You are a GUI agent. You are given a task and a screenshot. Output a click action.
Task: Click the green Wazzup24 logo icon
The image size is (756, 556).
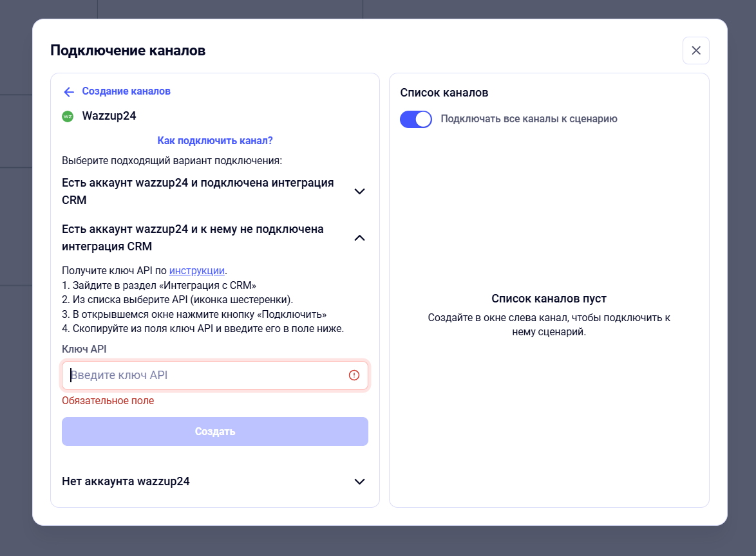tap(68, 116)
